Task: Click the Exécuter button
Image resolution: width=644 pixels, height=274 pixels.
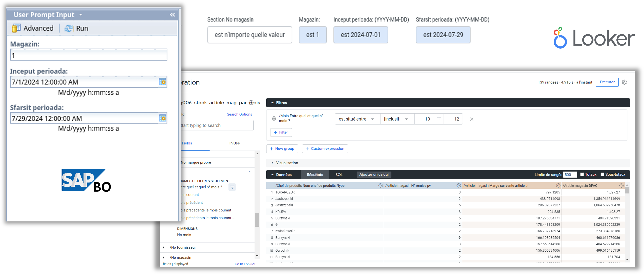Action: point(607,82)
